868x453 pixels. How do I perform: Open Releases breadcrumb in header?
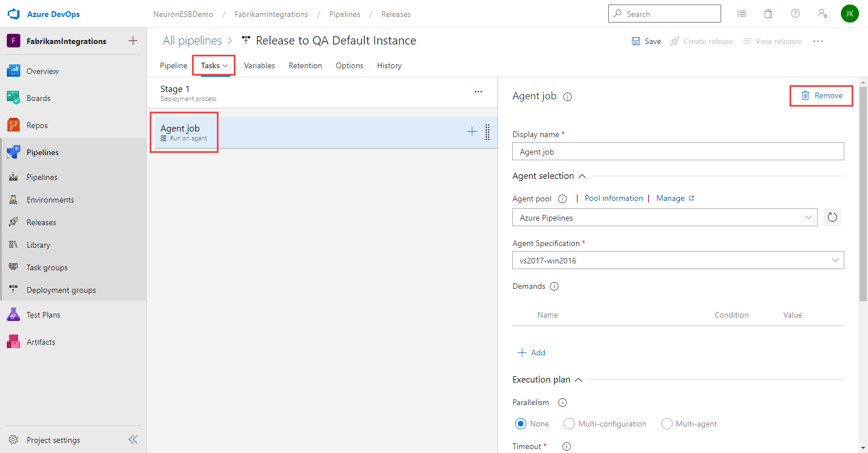396,14
